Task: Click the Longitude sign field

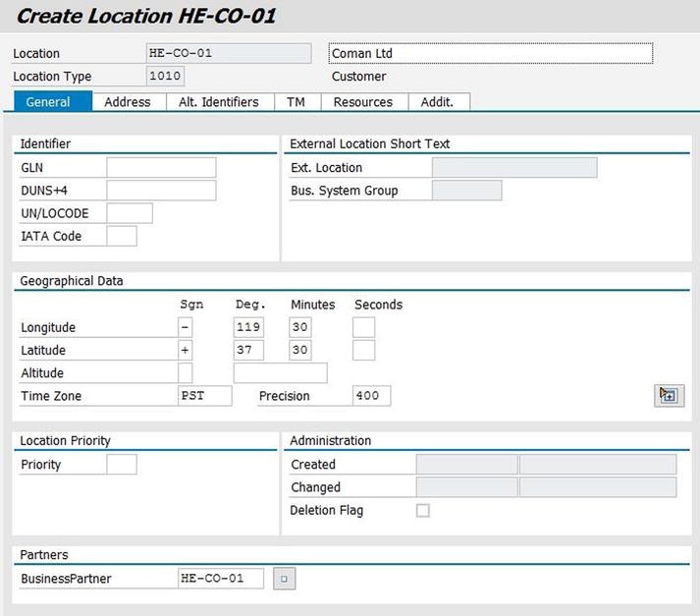Action: click(x=185, y=327)
